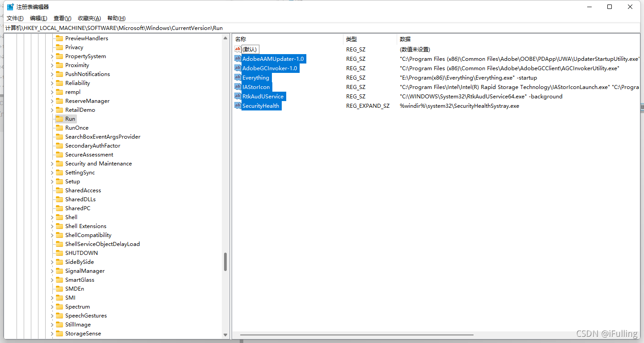Expand the StorageSense key
The width and height of the screenshot is (644, 343).
tap(52, 334)
